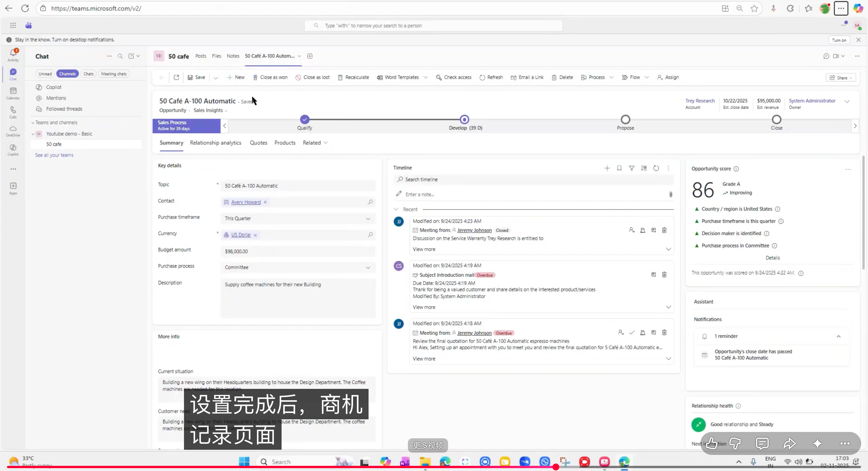Open the 50 cafe channel
The image size is (868, 471).
pos(86,144)
